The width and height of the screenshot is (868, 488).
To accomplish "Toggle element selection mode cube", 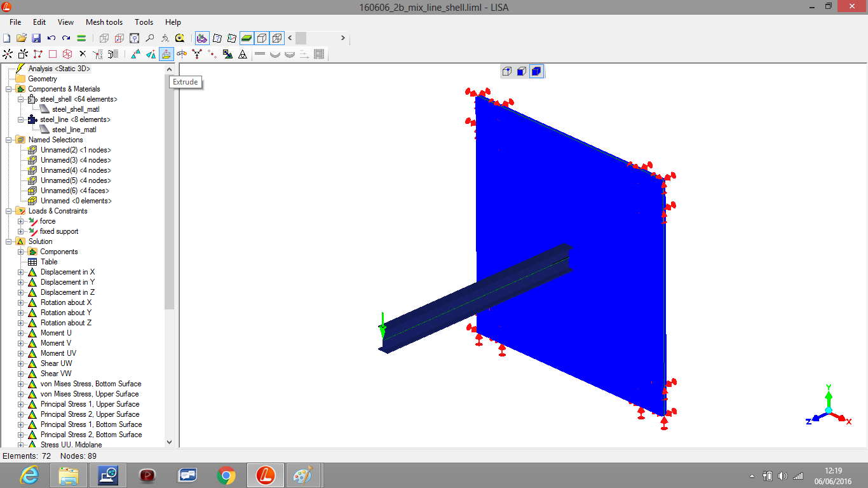I will tap(536, 71).
